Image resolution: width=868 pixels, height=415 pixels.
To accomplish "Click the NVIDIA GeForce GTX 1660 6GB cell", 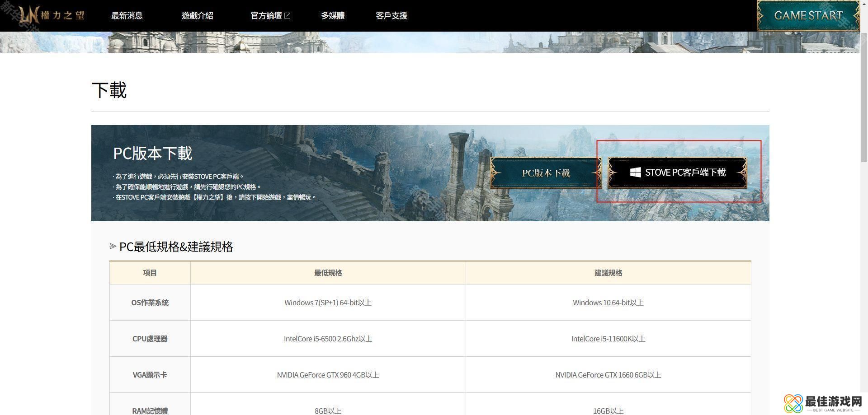I will (608, 375).
